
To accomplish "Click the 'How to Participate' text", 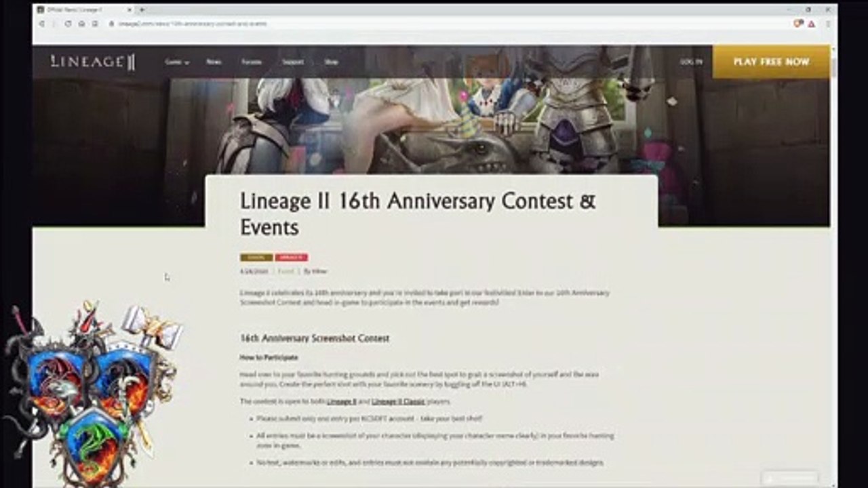I will click(x=269, y=357).
